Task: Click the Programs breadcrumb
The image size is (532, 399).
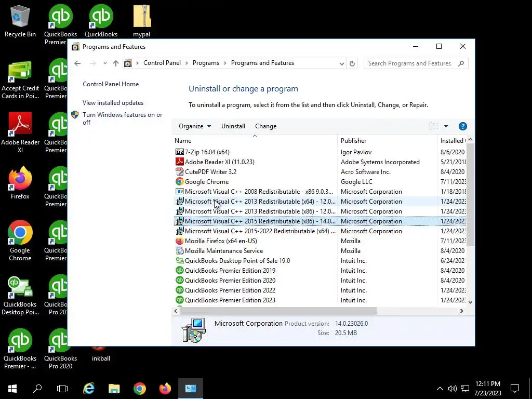Action: (x=206, y=63)
